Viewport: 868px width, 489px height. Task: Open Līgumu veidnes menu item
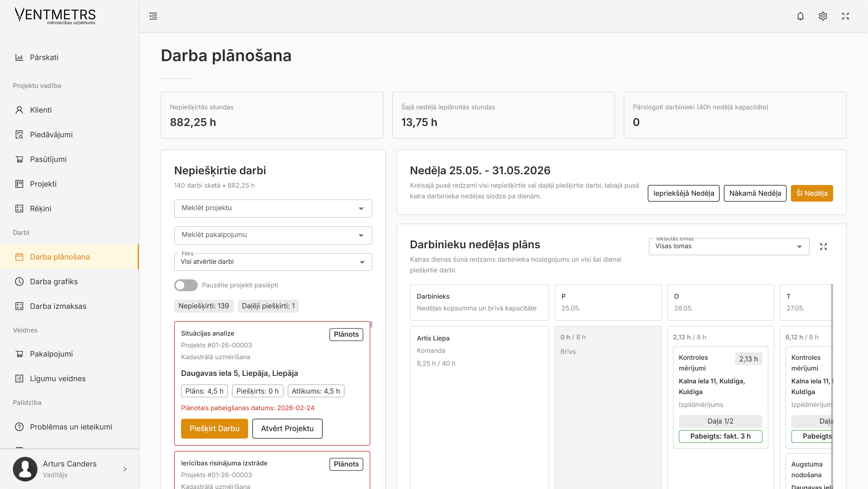pos(69,379)
